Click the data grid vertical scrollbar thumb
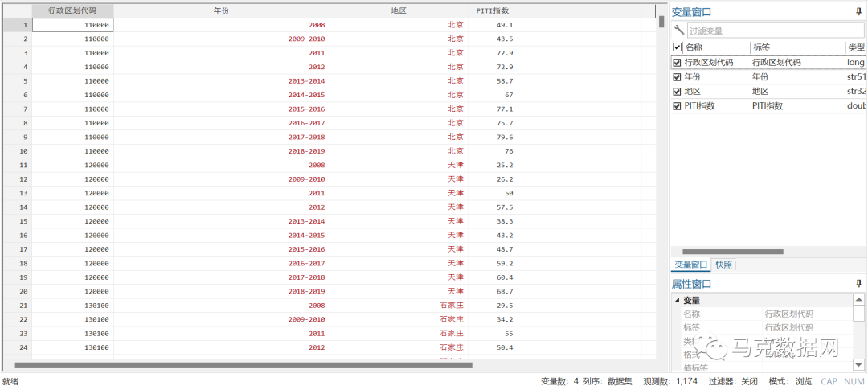Screen dimensions: 868x386 (x=661, y=23)
